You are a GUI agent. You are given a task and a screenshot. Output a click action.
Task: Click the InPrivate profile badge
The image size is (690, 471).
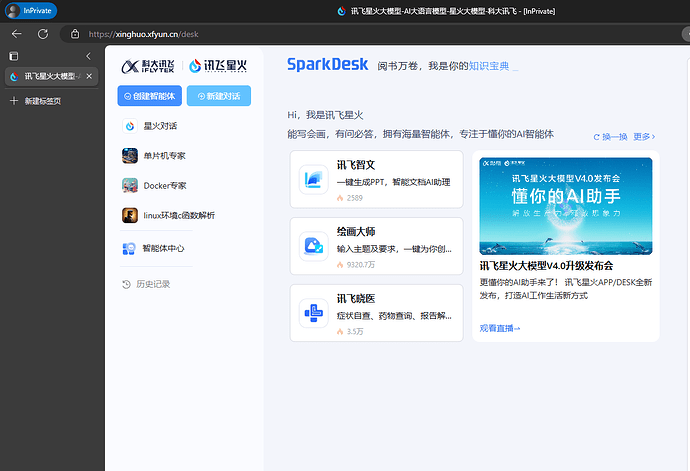click(31, 11)
